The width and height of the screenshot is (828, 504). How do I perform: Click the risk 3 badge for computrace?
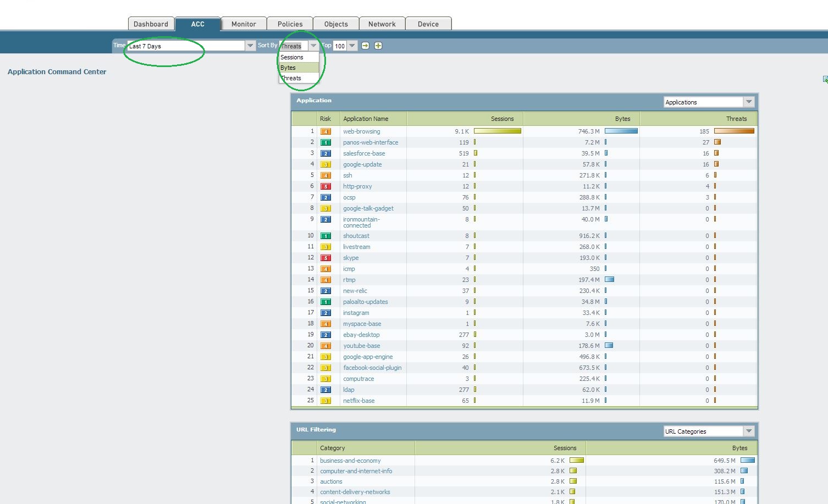(x=325, y=379)
